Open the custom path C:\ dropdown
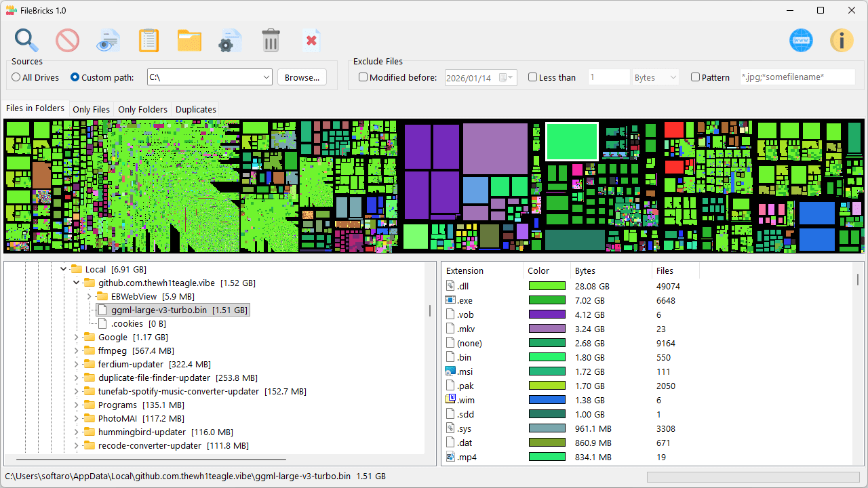 pyautogui.click(x=266, y=77)
